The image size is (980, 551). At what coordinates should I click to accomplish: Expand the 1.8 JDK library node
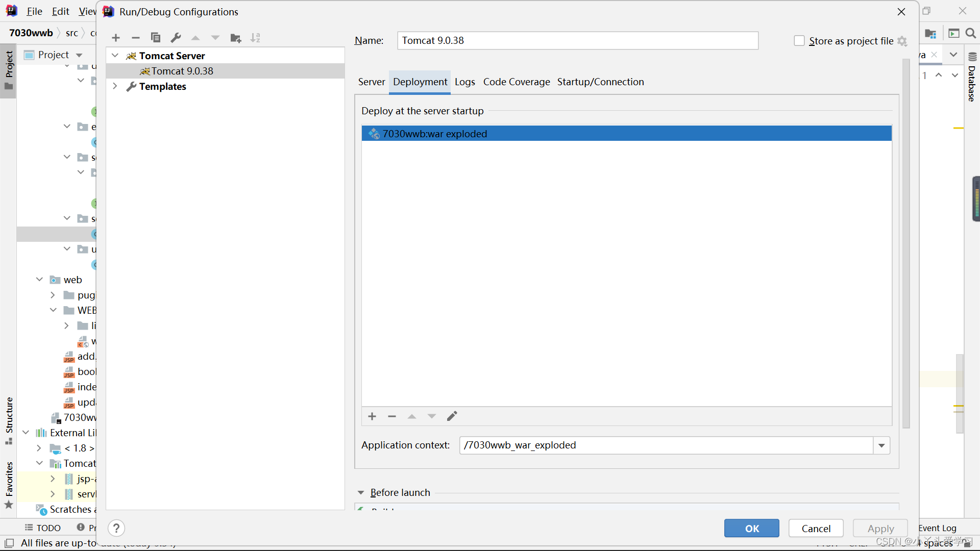click(39, 448)
